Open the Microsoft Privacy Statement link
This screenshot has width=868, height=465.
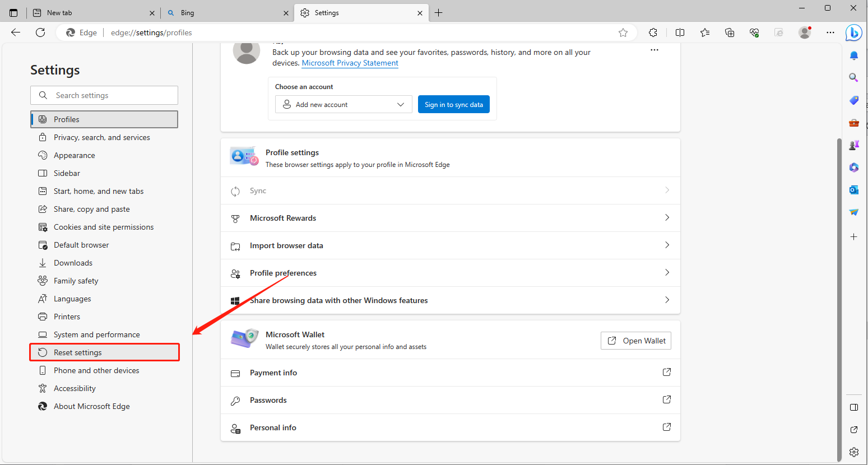(x=350, y=63)
